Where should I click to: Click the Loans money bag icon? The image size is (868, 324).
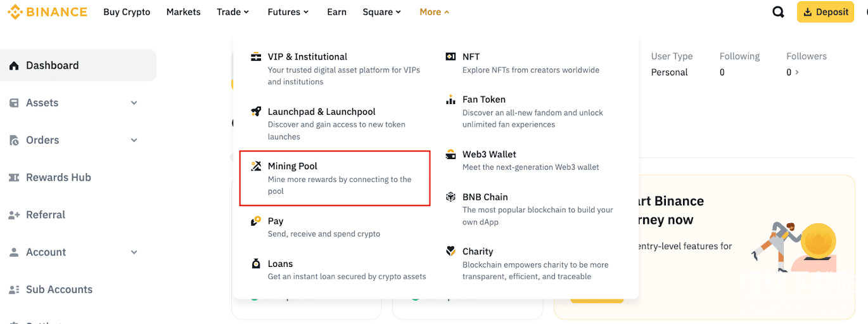[x=256, y=264]
